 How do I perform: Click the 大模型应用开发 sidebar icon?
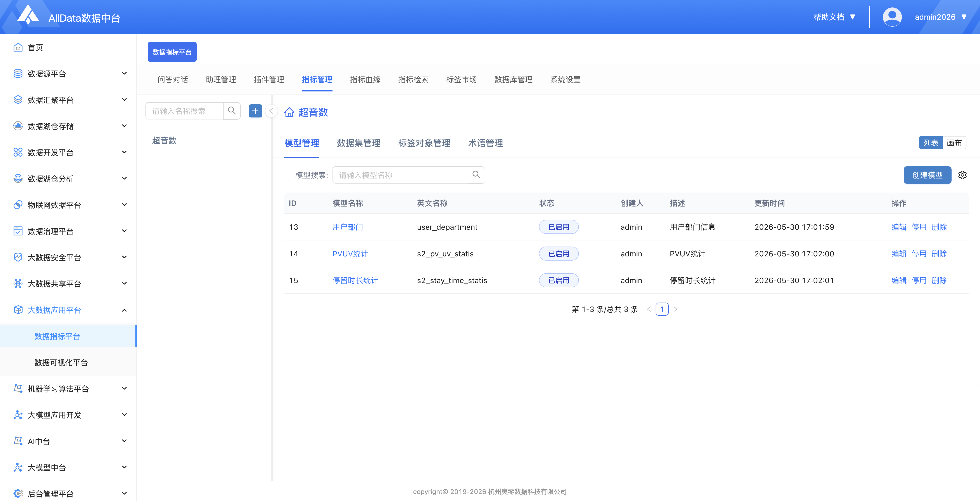(18, 415)
